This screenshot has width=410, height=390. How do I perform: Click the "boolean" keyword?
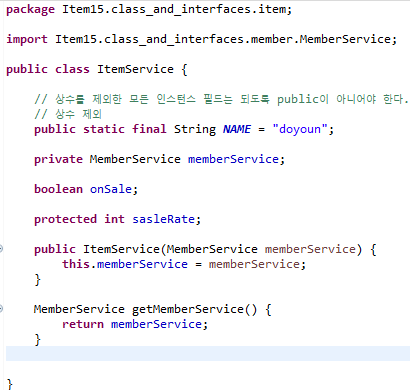[x=58, y=189]
